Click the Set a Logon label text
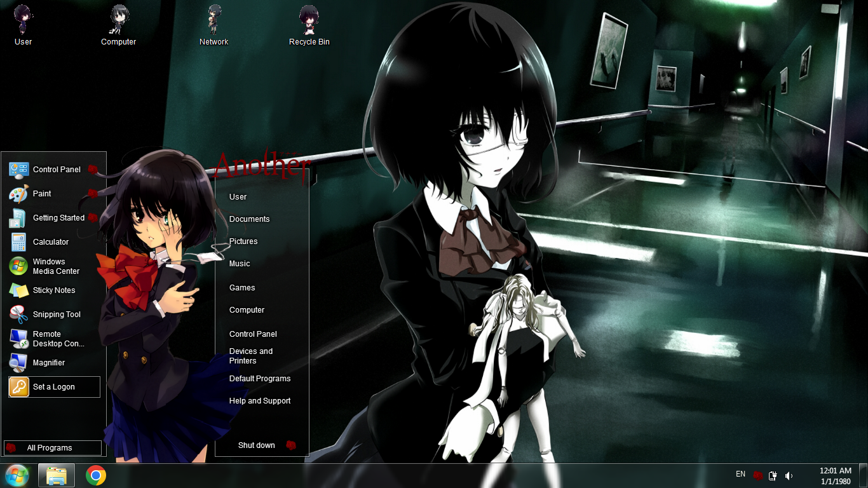Viewport: 868px width, 488px height. click(54, 387)
